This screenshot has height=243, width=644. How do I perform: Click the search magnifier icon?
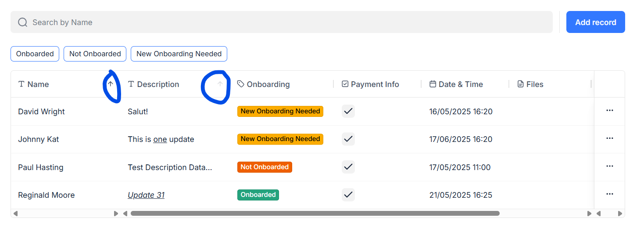point(22,22)
